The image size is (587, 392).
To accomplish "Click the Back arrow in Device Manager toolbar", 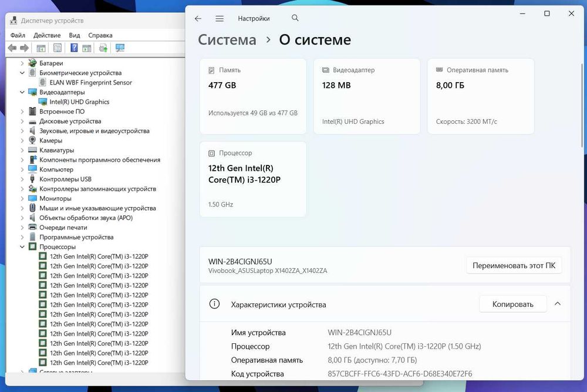I will point(12,48).
